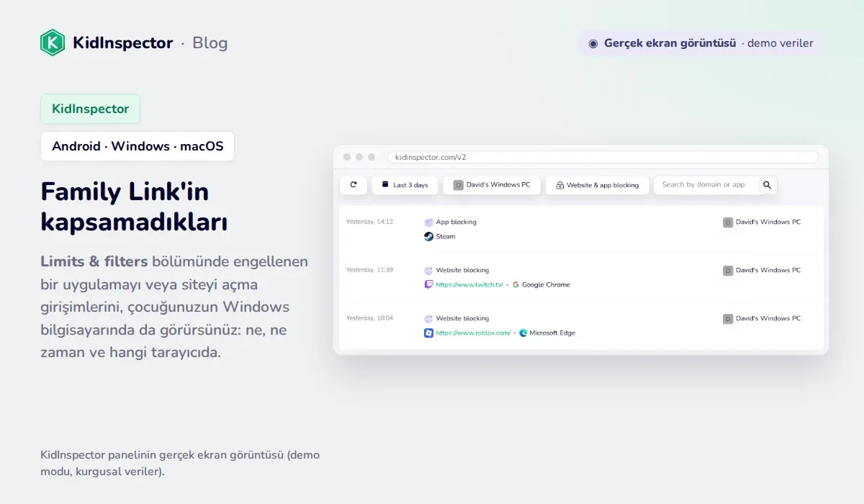Open David's Windows PC device filter
The width and height of the screenshot is (864, 504).
tap(492, 185)
